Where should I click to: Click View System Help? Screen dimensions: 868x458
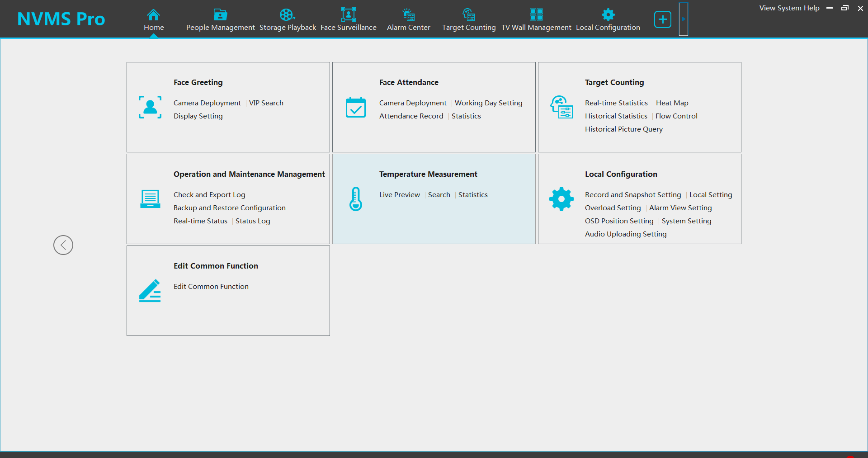click(x=789, y=8)
